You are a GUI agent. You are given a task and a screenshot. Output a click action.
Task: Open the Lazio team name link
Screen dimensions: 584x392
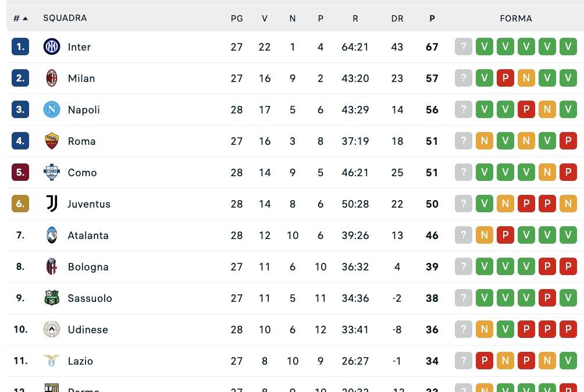tap(80, 361)
